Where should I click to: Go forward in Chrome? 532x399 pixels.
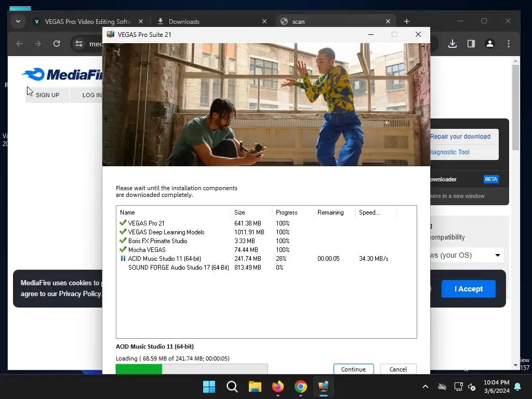pos(37,44)
